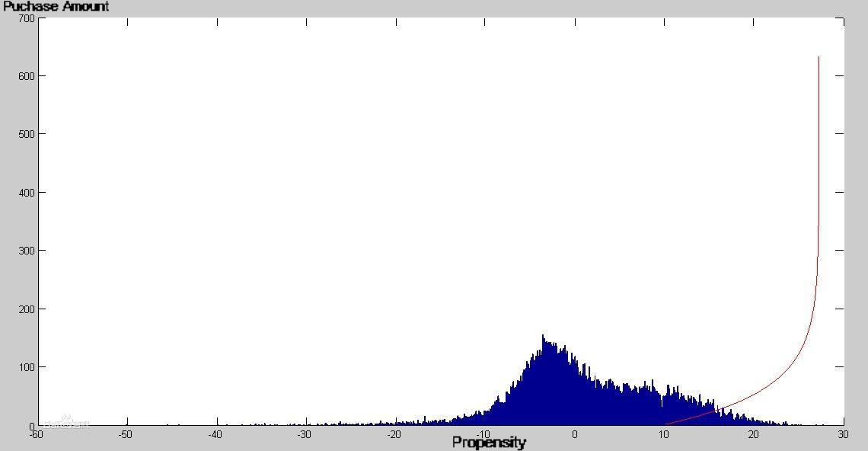This screenshot has width=868, height=451.
Task: Select the 700 y-axis tick label
Action: click(26, 18)
